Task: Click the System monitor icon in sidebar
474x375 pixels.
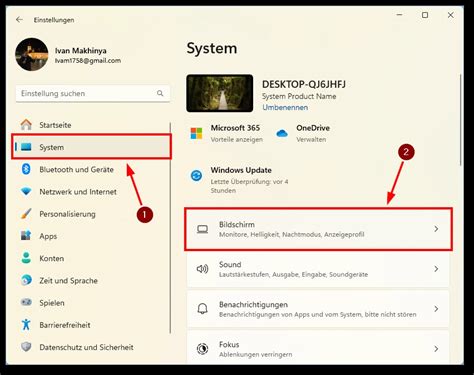Action: coord(26,147)
